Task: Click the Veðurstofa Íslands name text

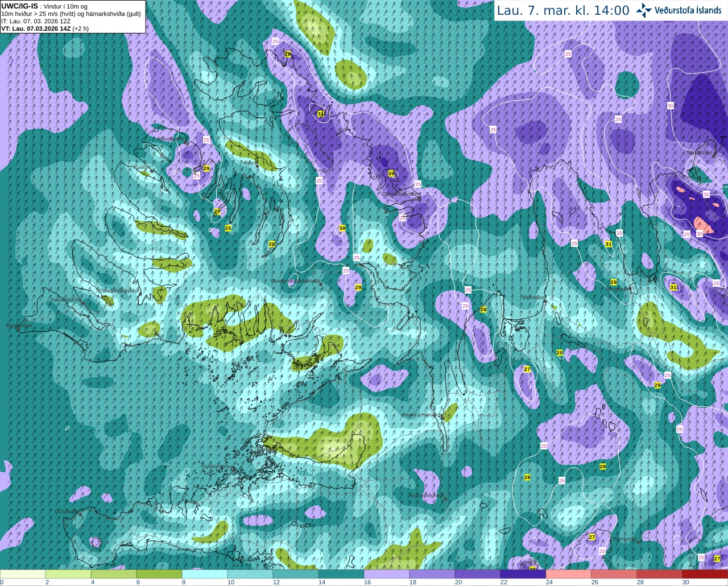Action: (x=688, y=10)
